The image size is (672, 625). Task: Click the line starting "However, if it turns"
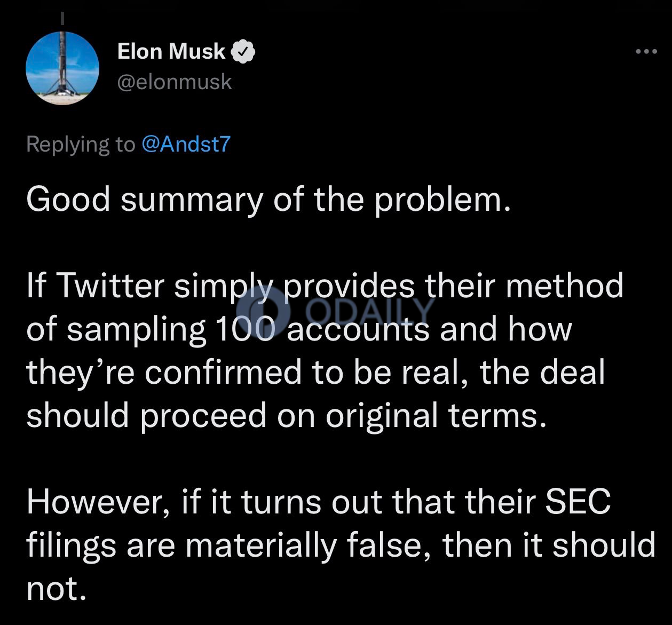(x=318, y=502)
